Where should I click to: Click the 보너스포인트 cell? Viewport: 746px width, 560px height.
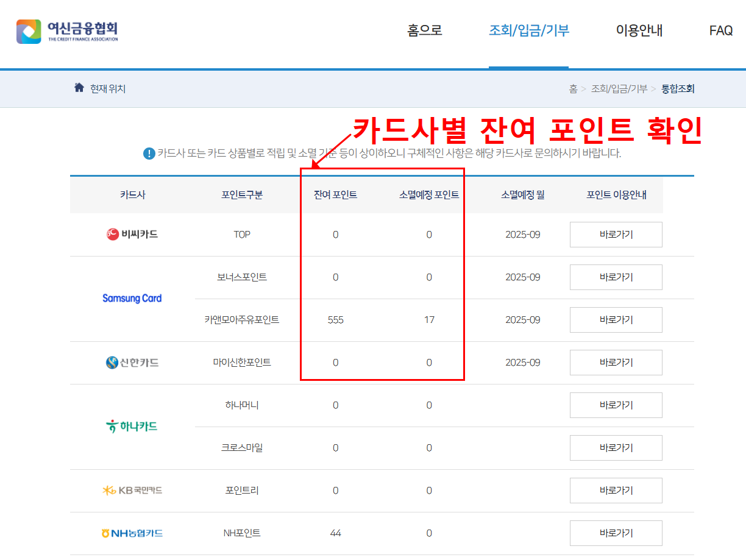(x=242, y=277)
